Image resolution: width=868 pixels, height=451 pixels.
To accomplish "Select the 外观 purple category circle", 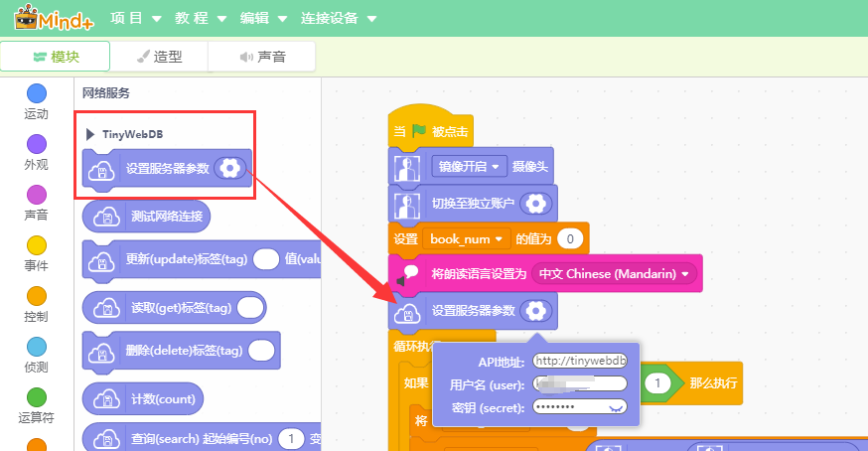I will [x=37, y=144].
